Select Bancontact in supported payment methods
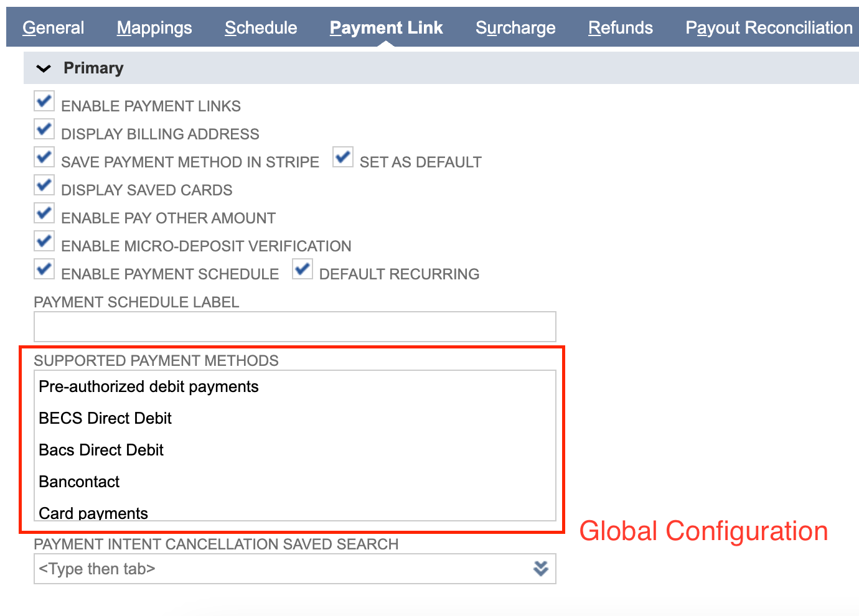859x616 pixels. [x=79, y=481]
